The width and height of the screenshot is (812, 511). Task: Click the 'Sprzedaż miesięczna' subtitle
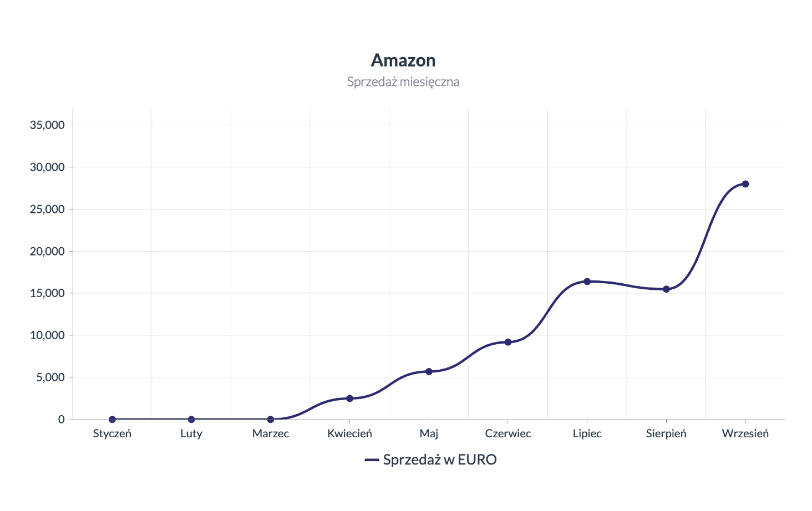403,82
